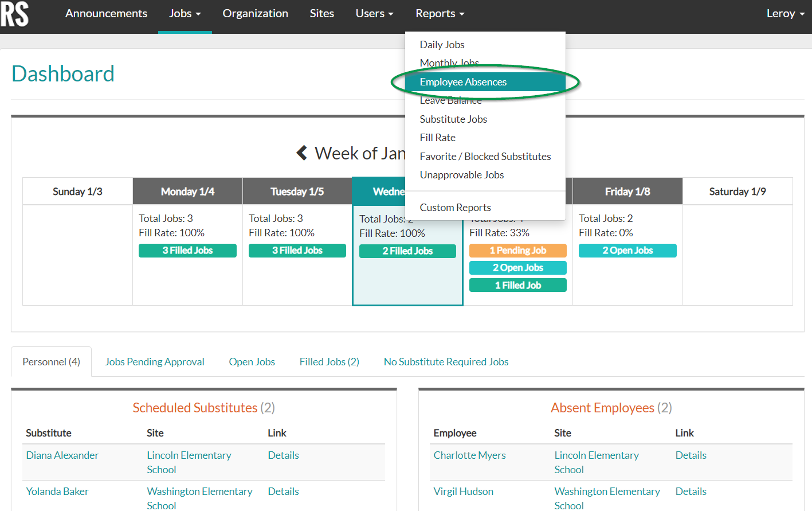Select Employee Absences from the Reports menu
This screenshot has height=511, width=812.
pos(463,81)
